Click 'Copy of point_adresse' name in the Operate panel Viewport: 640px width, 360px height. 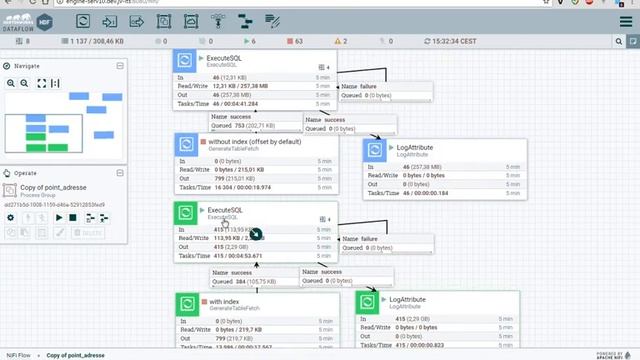pyautogui.click(x=53, y=187)
